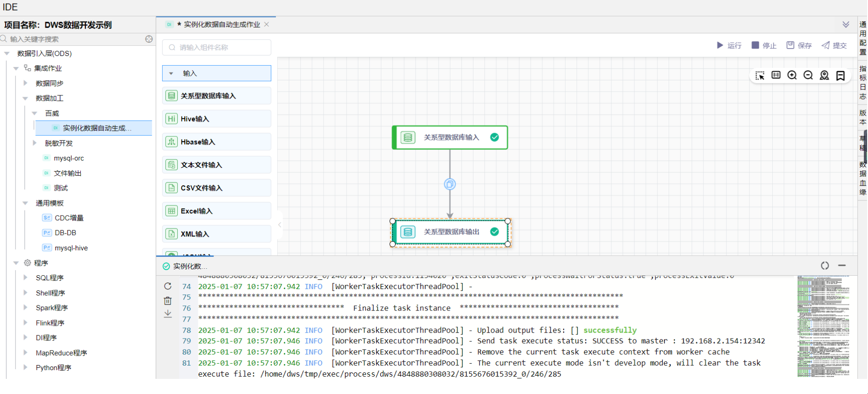The image size is (868, 394).
Task: Clear the log with the trash icon
Action: pos(168,301)
